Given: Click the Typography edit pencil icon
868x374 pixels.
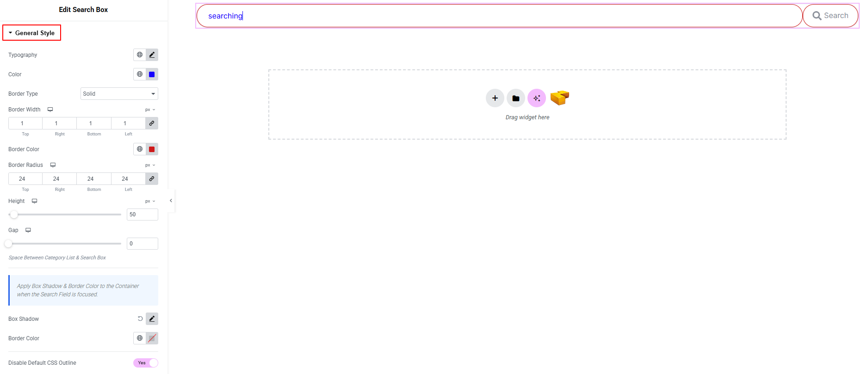Looking at the screenshot, I should (x=152, y=55).
